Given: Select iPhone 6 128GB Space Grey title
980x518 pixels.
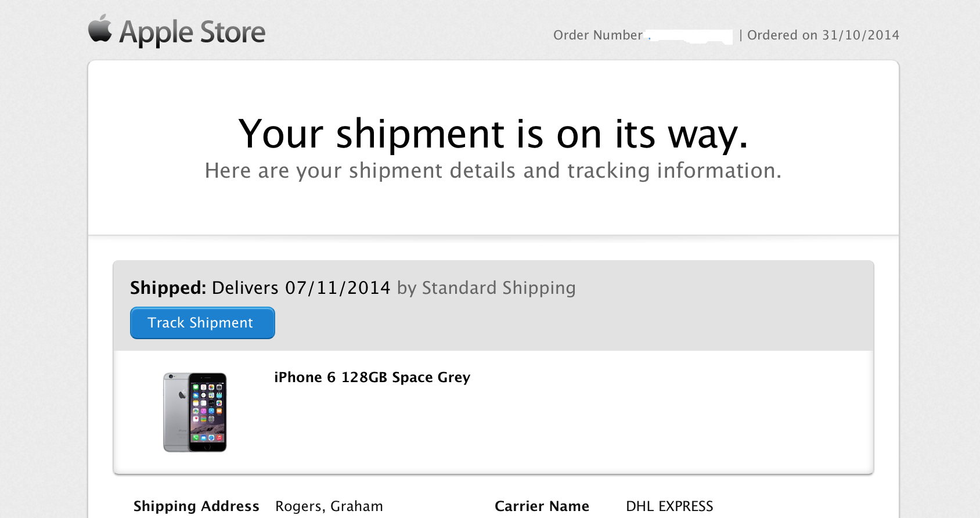Looking at the screenshot, I should tap(372, 377).
